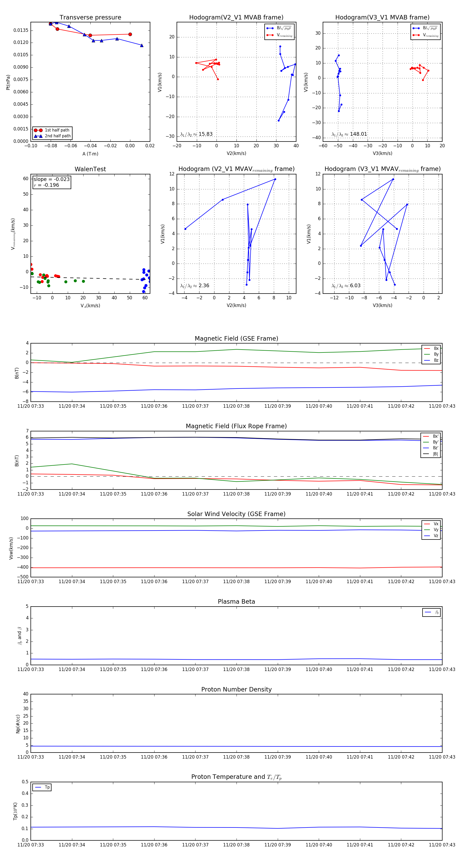
Task: Click the 'Hodogram(V2_V1 MVAB frame)' title
Action: coord(236,18)
